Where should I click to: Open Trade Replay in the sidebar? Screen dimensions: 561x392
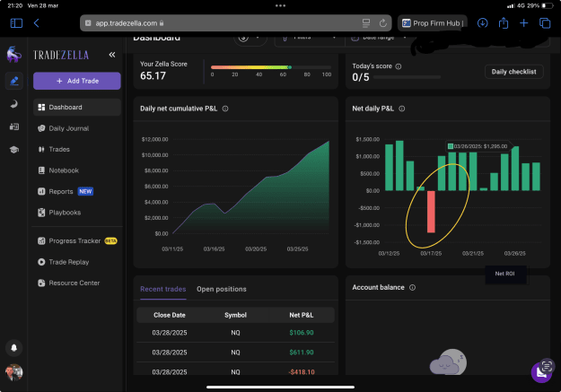77,262
